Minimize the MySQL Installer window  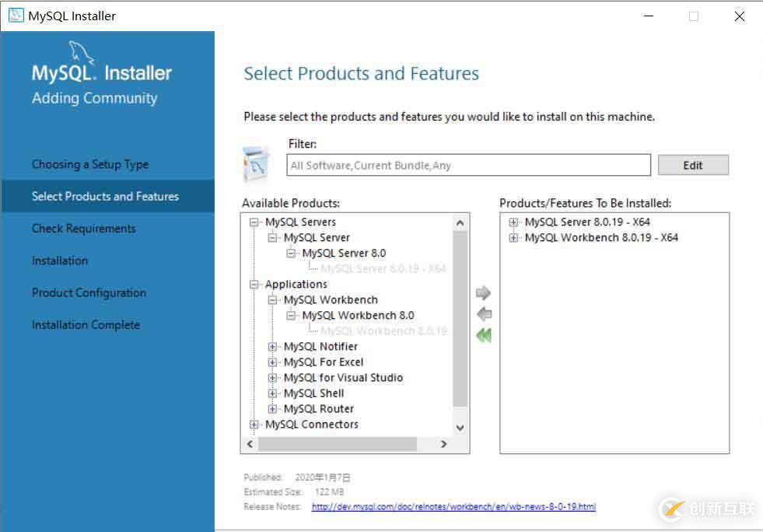[x=648, y=16]
